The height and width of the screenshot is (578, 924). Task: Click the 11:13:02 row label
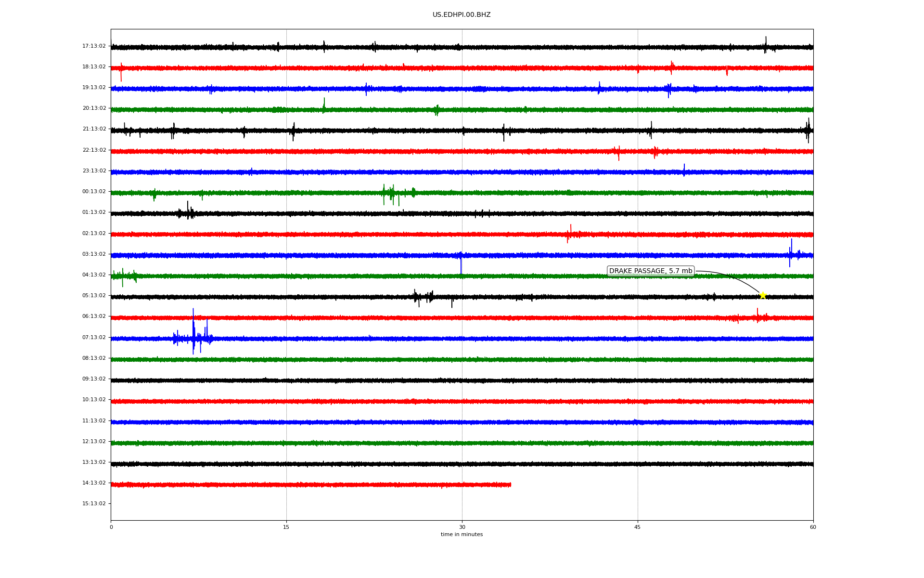click(x=94, y=421)
